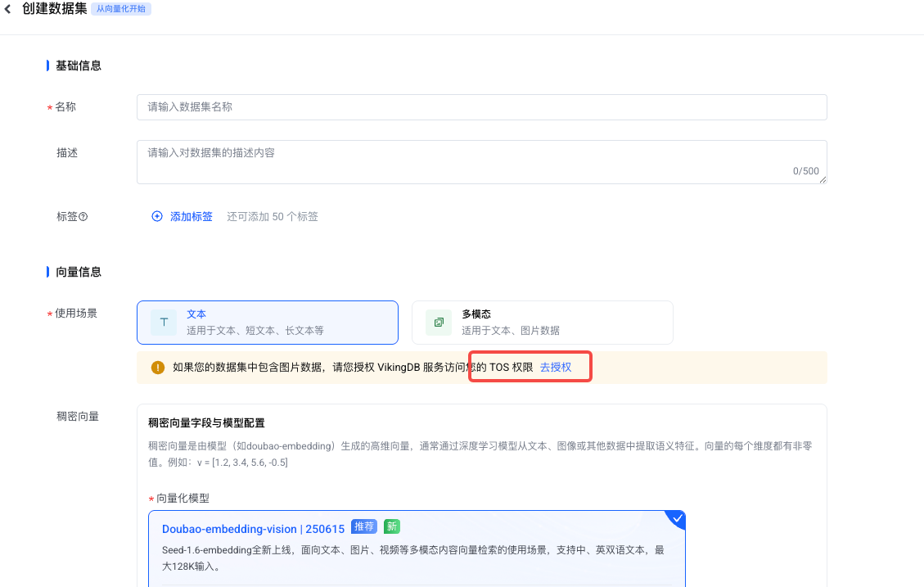Screen dimensions: 924x587
Task: Click the description textarea resize handle
Action: (x=823, y=180)
